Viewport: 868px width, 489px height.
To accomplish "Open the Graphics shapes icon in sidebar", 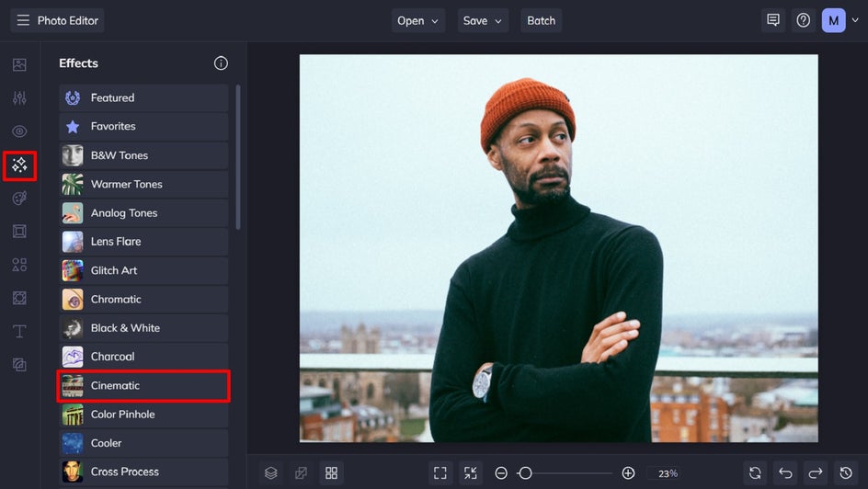I will [x=19, y=265].
